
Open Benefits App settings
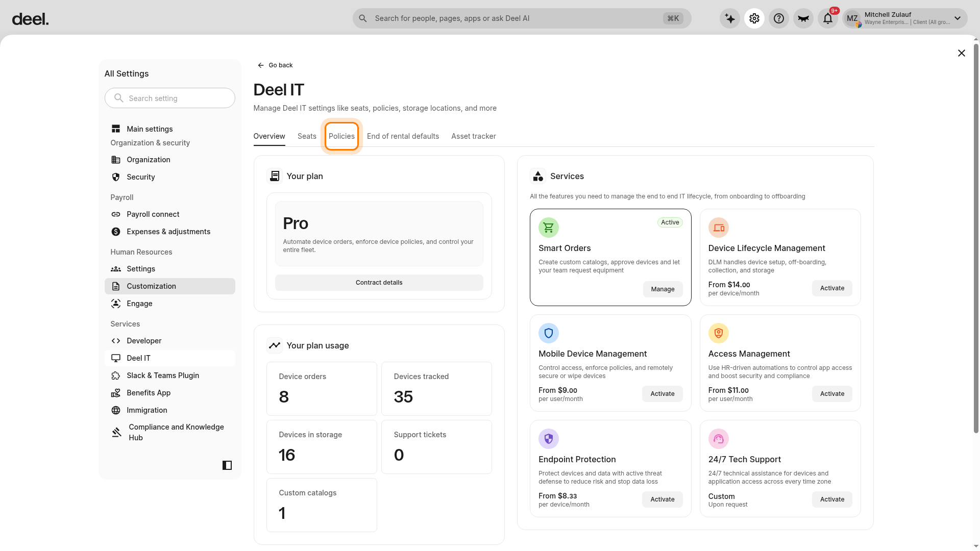tap(170, 393)
